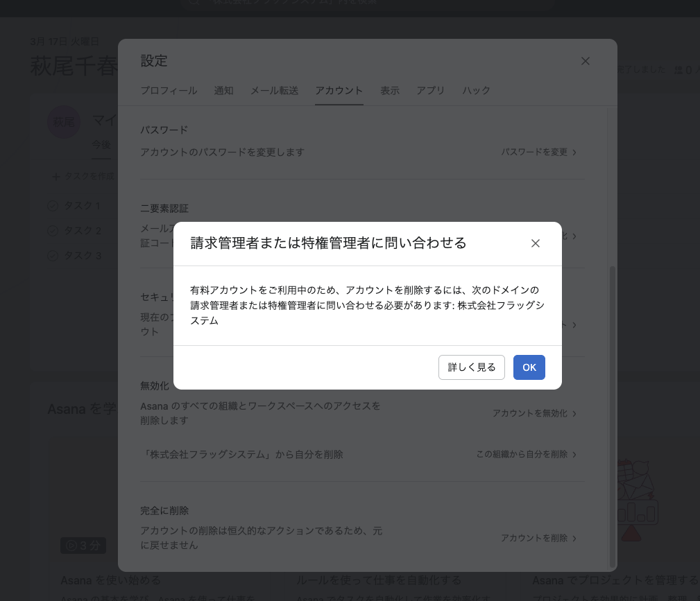
Task: Click the 詳しく見る button
Action: pyautogui.click(x=472, y=367)
